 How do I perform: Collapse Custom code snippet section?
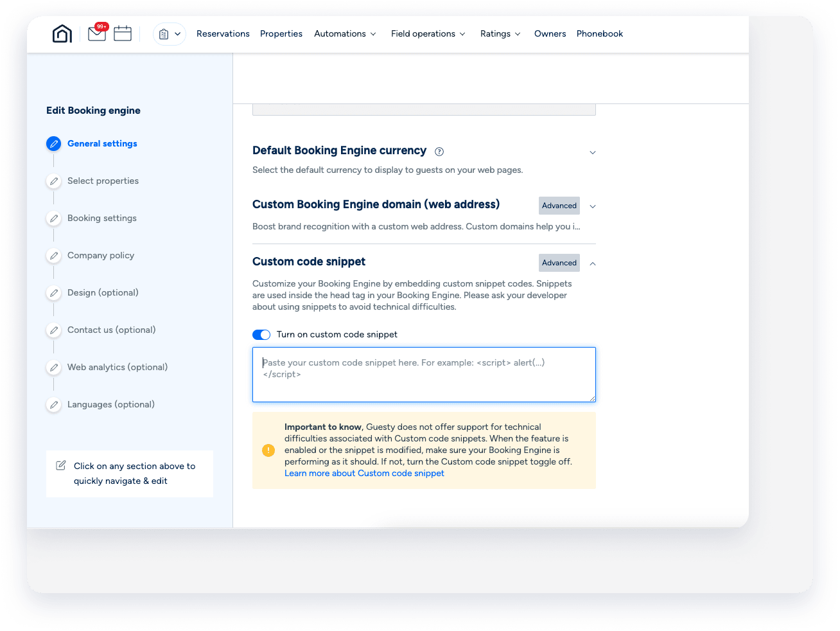tap(593, 263)
